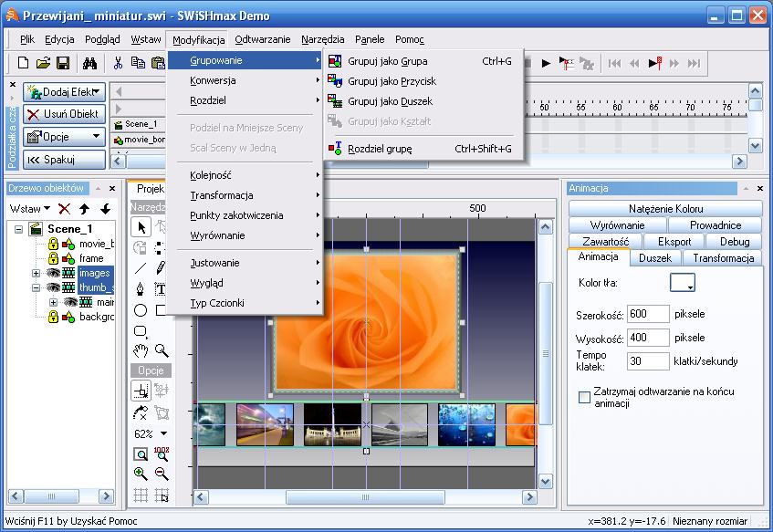This screenshot has width=773, height=532.
Task: Enable 'Zatrzymaj odtwarzanie na końcu animacji' checkbox
Action: pyautogui.click(x=584, y=397)
